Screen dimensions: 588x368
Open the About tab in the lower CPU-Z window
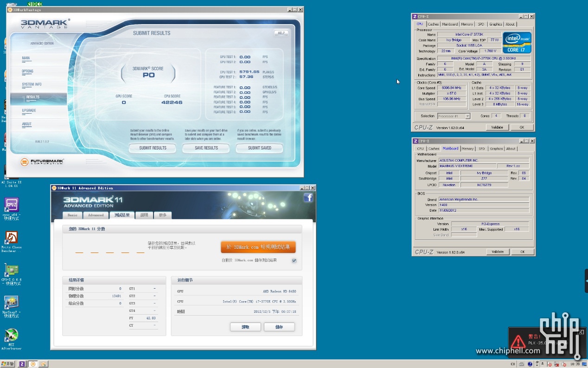pyautogui.click(x=511, y=148)
